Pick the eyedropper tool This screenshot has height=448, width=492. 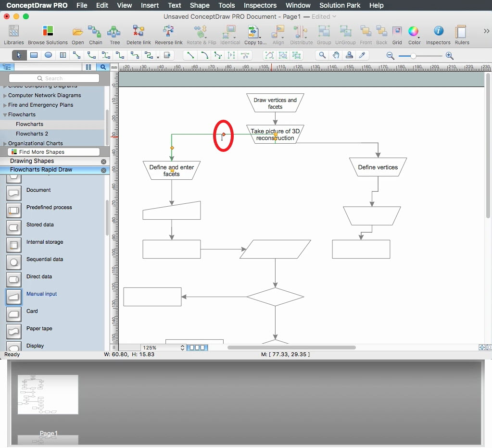[x=363, y=55]
